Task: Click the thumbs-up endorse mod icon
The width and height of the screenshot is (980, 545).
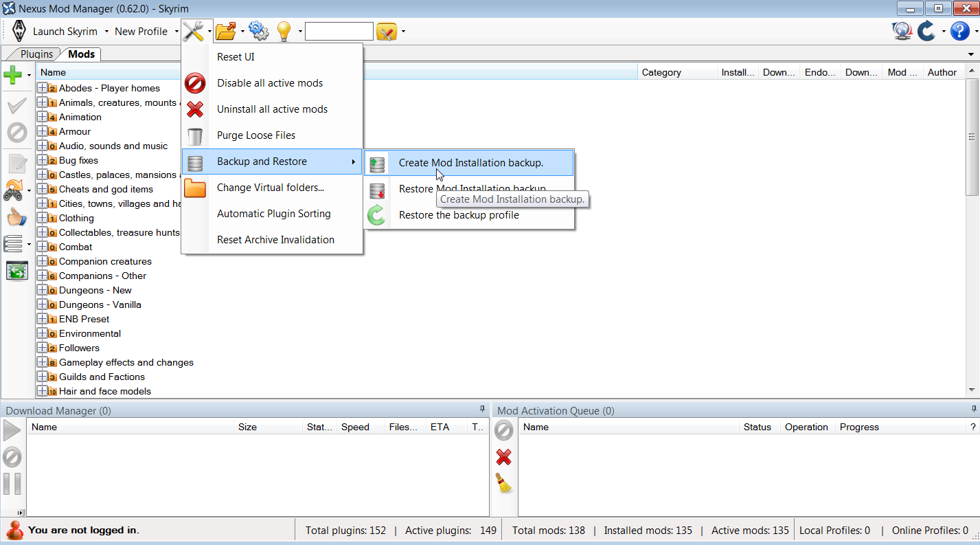Action: click(15, 217)
